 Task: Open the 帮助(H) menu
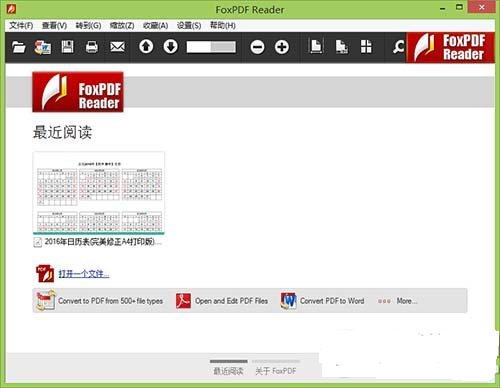pos(223,25)
